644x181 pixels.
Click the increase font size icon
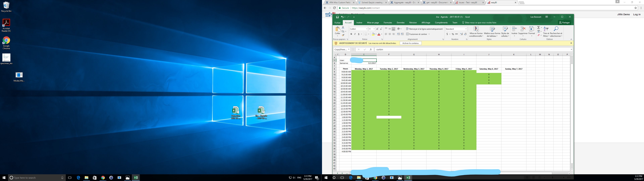(x=377, y=29)
